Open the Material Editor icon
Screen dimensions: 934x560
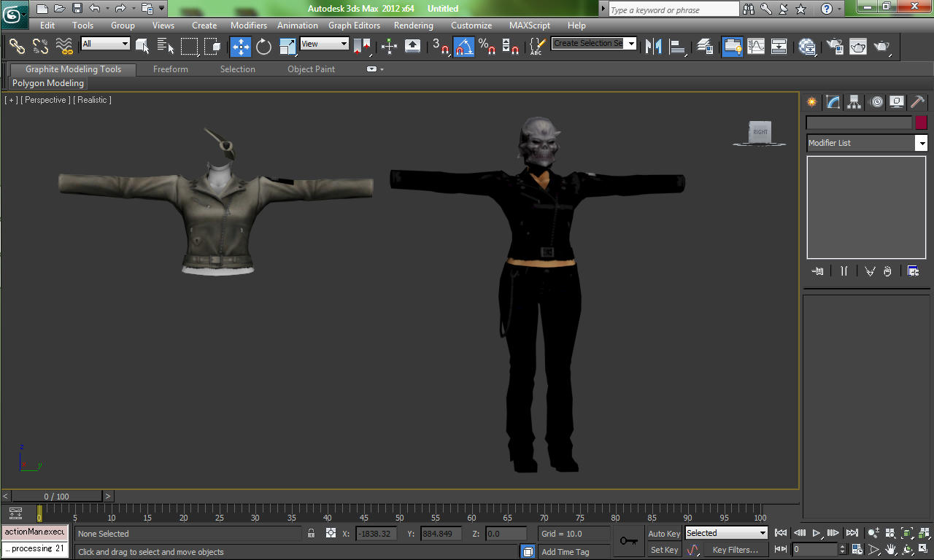pos(807,47)
